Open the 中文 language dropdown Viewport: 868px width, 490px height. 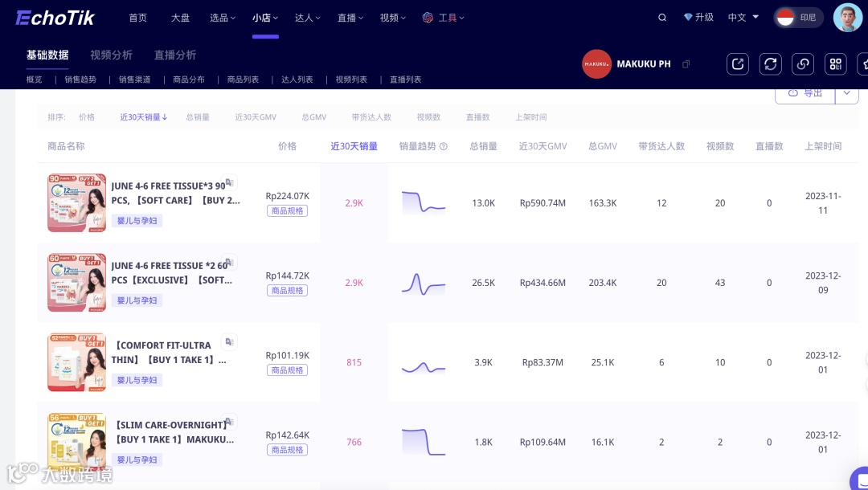pos(743,17)
